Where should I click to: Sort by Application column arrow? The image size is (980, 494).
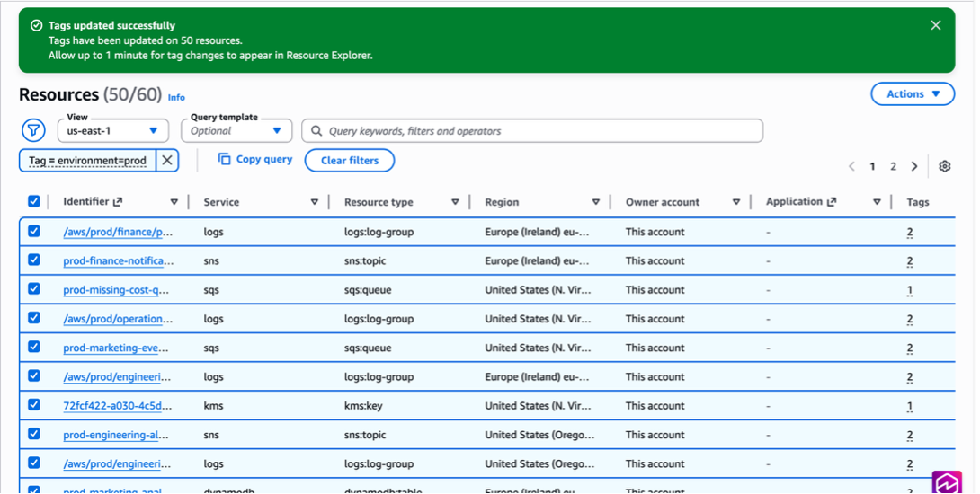877,202
